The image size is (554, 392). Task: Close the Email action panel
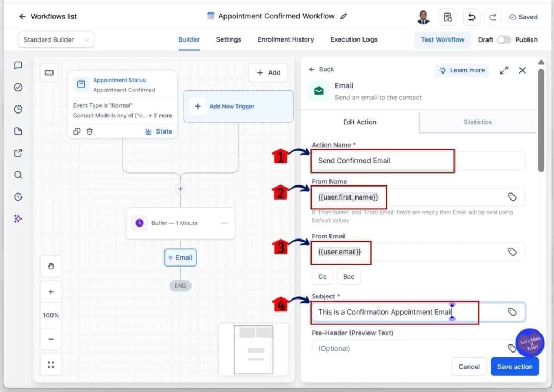click(522, 70)
